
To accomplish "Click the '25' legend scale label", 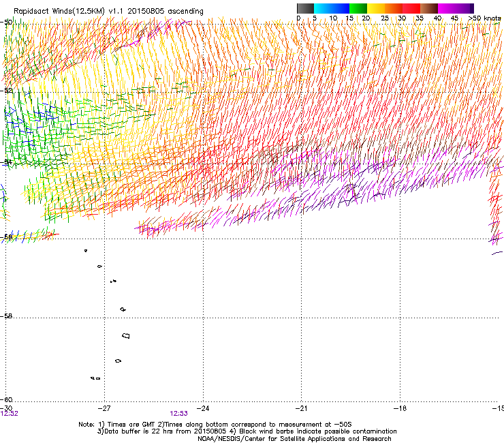I will pos(385,18).
